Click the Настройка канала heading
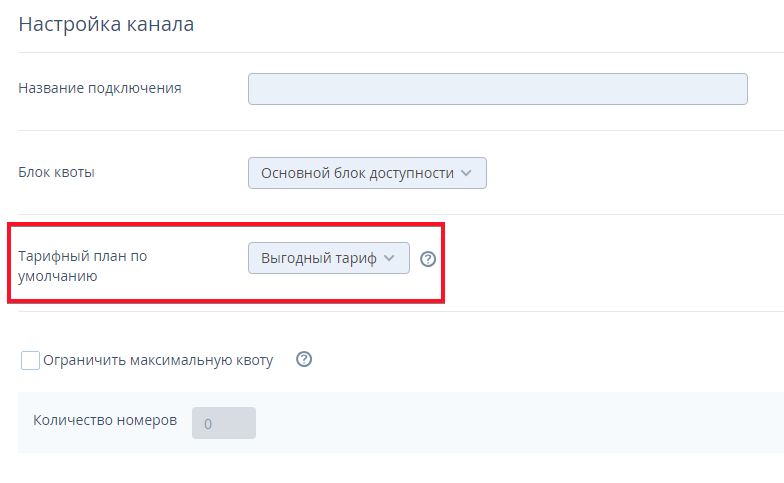 pos(106,25)
